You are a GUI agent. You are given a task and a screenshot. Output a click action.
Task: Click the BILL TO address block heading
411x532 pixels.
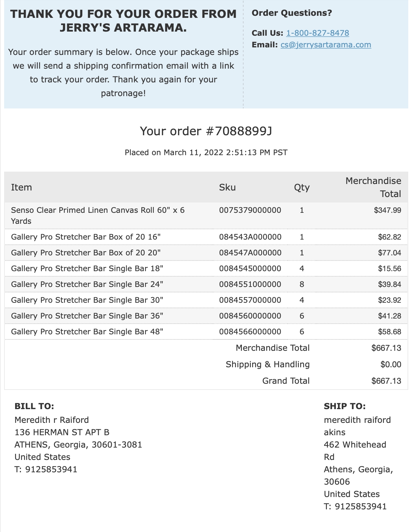click(34, 406)
